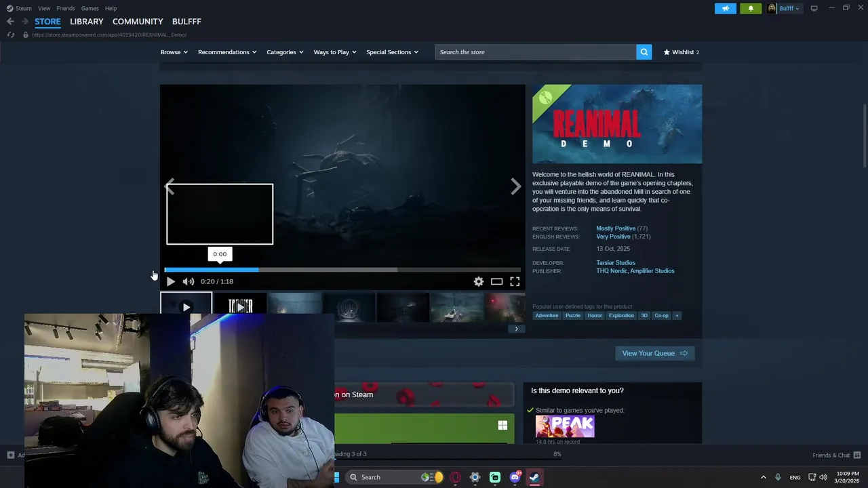Image resolution: width=868 pixels, height=488 pixels.
Task: Select the STORE tab
Action: pos(47,22)
